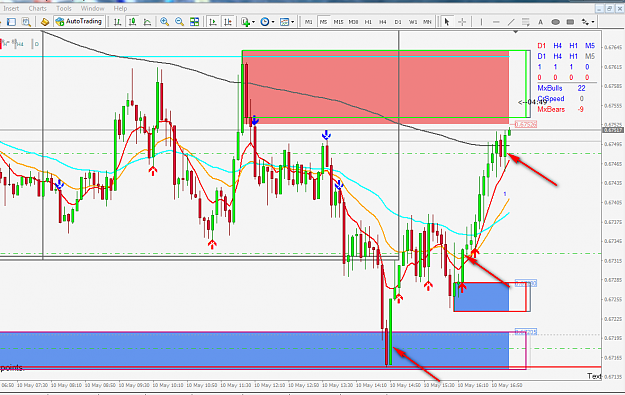625x395 pixels.
Task: Select the H1 timeframe
Action: (368, 22)
